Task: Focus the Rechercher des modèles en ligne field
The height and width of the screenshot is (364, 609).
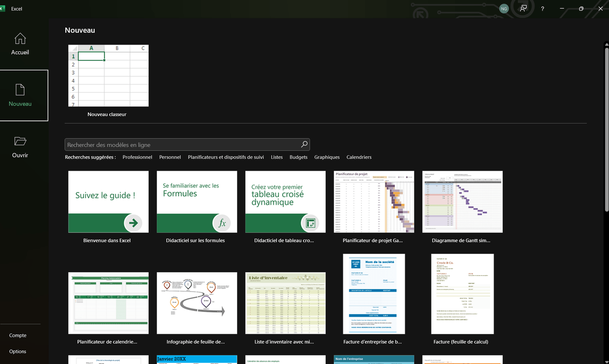Action: [x=183, y=145]
